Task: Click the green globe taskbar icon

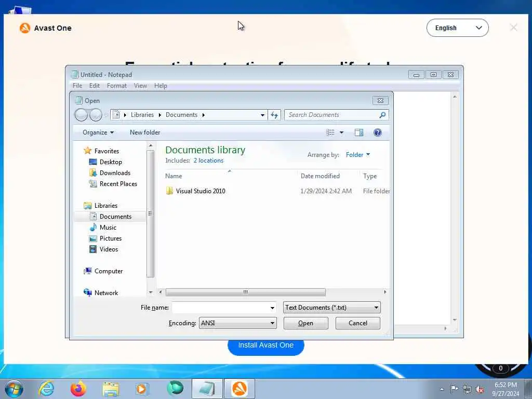Action: tap(175, 388)
